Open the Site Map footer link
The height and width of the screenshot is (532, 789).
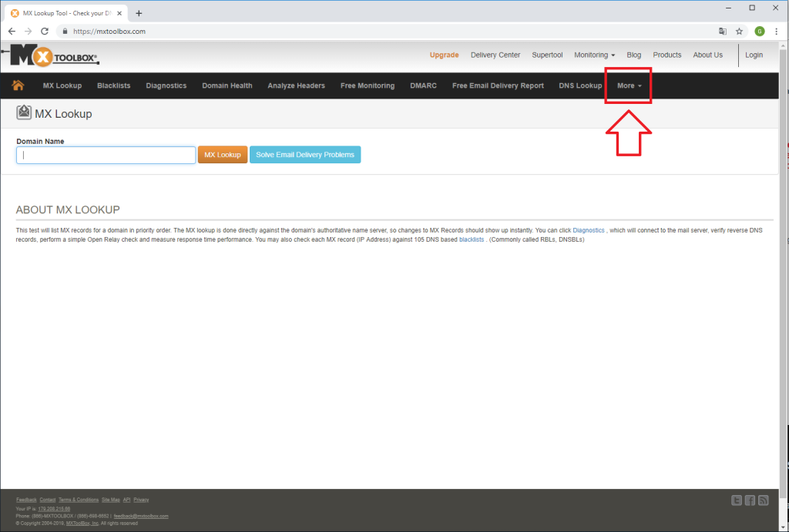pyautogui.click(x=111, y=500)
